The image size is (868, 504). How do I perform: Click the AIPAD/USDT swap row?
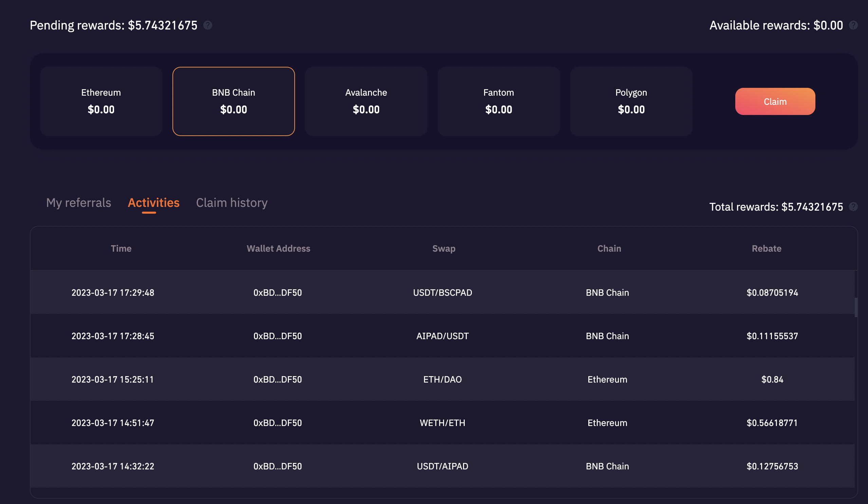[442, 336]
